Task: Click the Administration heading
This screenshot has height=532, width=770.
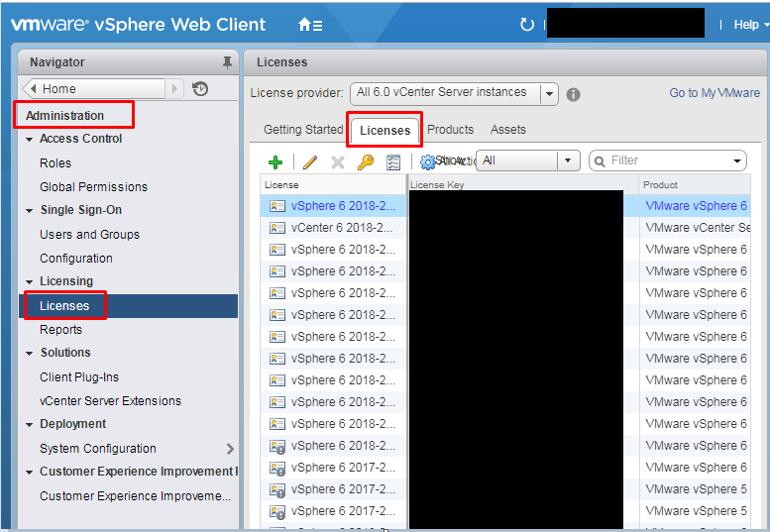Action: pyautogui.click(x=64, y=116)
